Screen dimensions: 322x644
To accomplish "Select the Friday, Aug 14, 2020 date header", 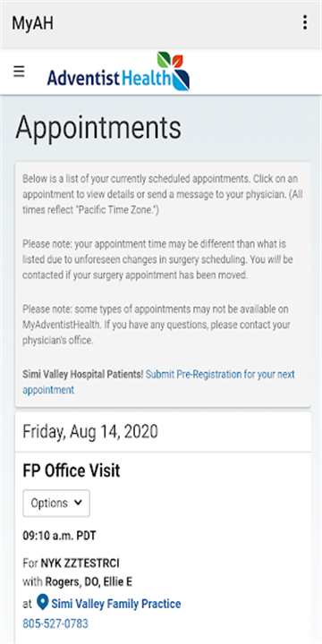I will [x=90, y=432].
